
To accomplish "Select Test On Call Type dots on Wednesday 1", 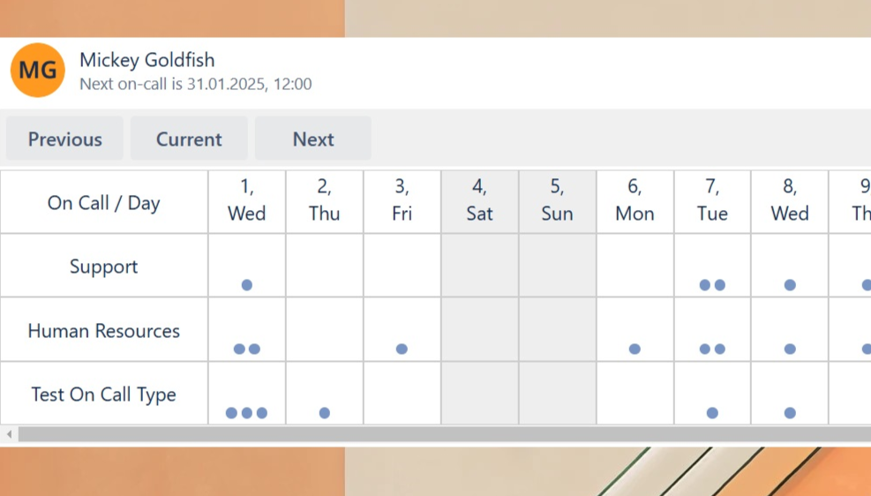I will [247, 413].
